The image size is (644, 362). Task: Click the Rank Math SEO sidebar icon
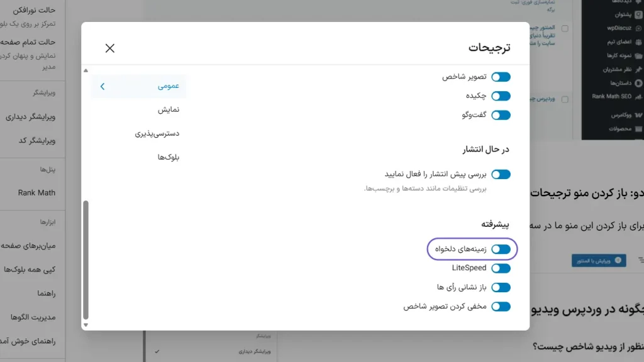(639, 96)
